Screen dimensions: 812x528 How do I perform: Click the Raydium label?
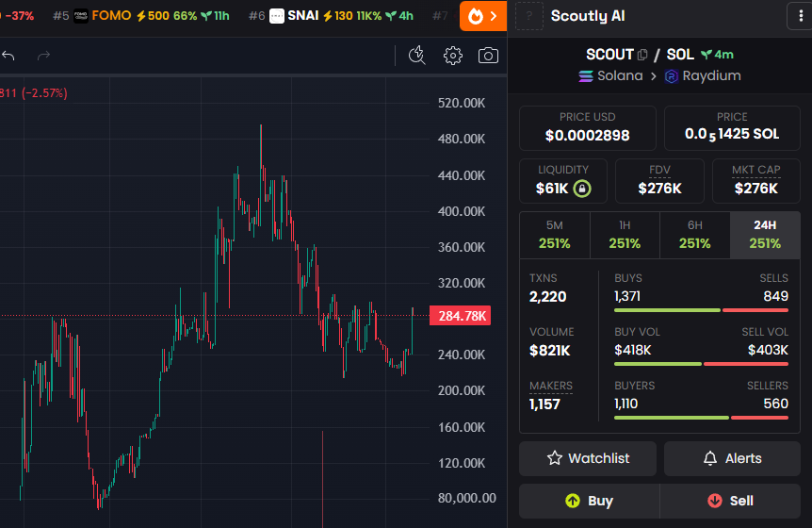(x=711, y=76)
